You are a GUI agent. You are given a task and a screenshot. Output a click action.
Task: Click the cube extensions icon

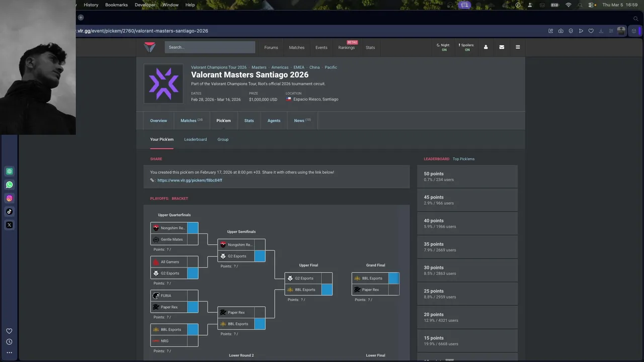pos(634,31)
